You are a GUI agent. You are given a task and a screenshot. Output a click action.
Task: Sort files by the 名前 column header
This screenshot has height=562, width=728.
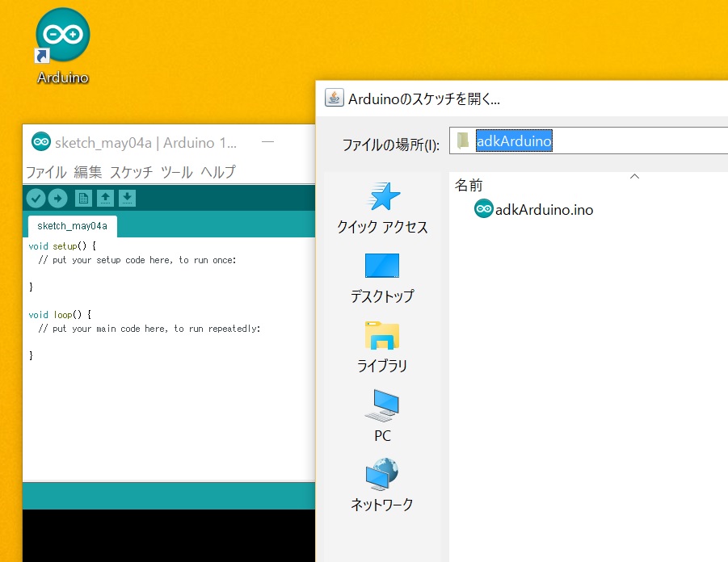click(x=469, y=185)
